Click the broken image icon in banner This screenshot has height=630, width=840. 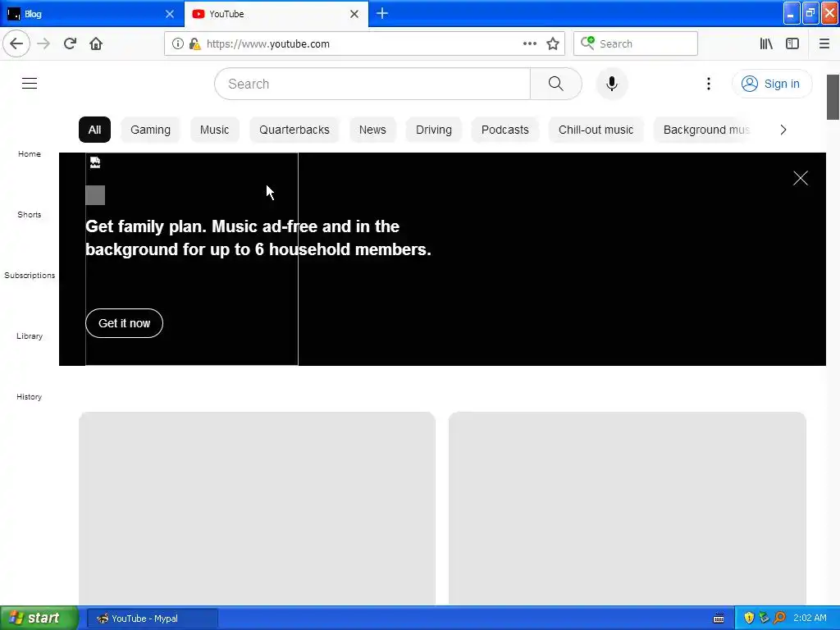coord(95,162)
